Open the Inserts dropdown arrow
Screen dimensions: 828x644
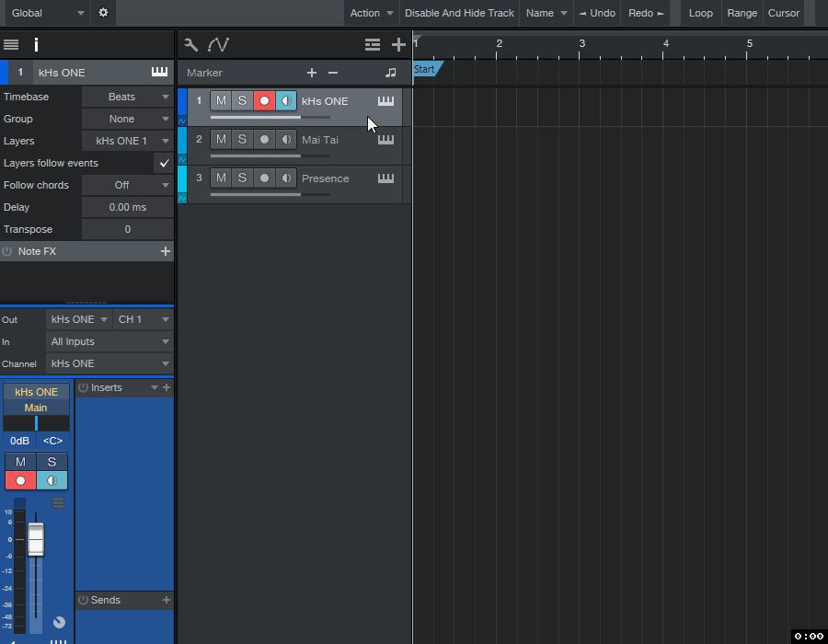pos(155,387)
